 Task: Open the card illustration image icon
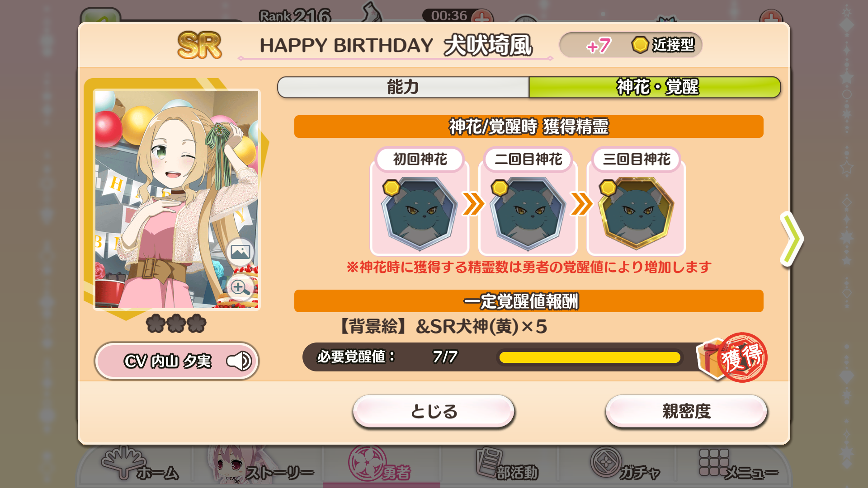[240, 252]
